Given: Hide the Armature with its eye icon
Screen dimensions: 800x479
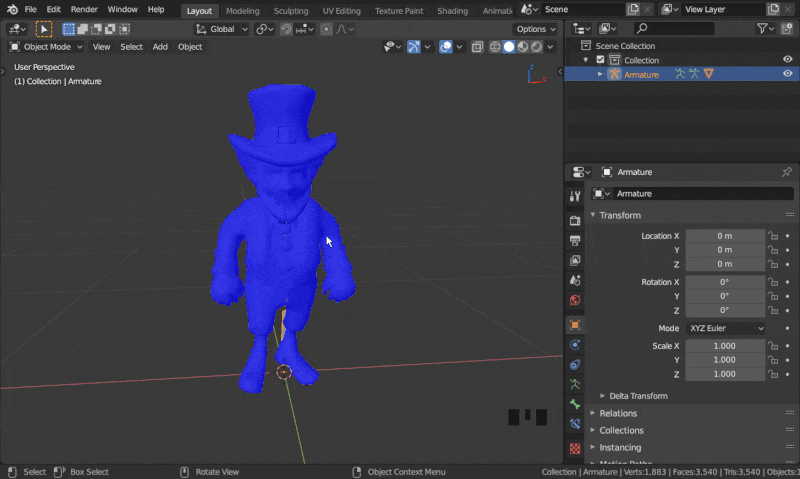Looking at the screenshot, I should click(787, 74).
